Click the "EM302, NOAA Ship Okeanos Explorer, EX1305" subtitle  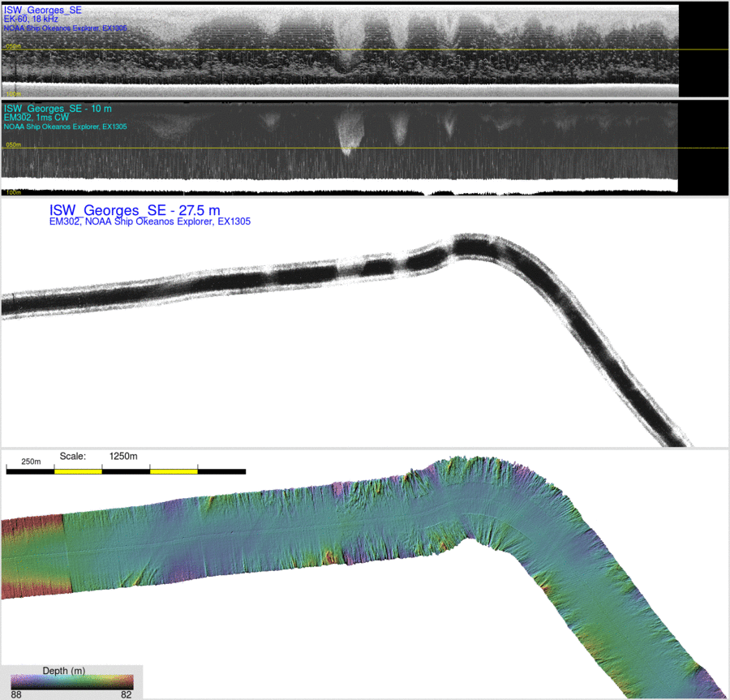point(150,221)
